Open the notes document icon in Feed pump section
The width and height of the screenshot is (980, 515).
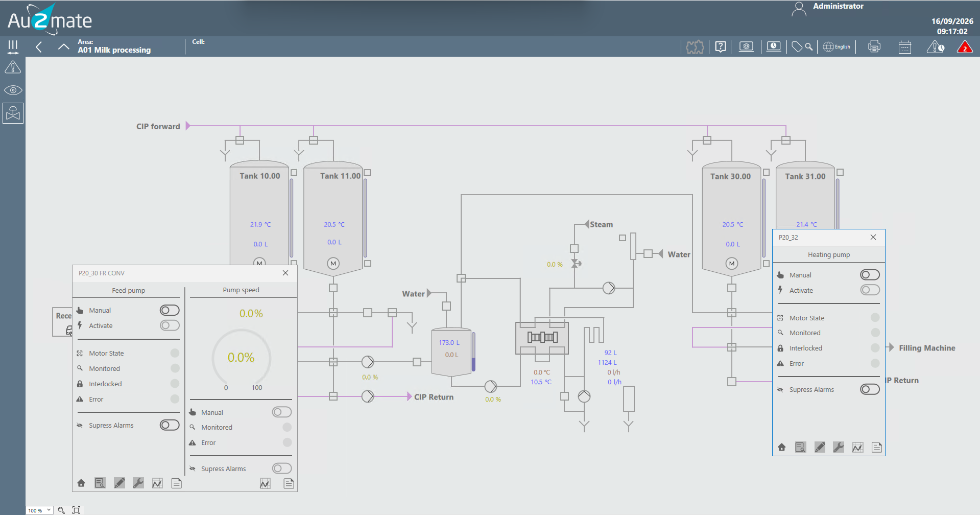[177, 483]
